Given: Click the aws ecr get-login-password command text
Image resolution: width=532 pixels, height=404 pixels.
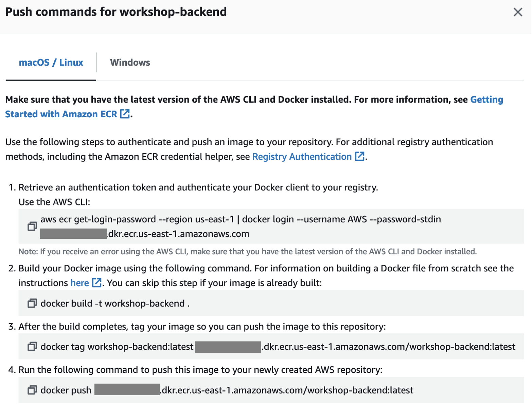Looking at the screenshot, I should click(241, 226).
